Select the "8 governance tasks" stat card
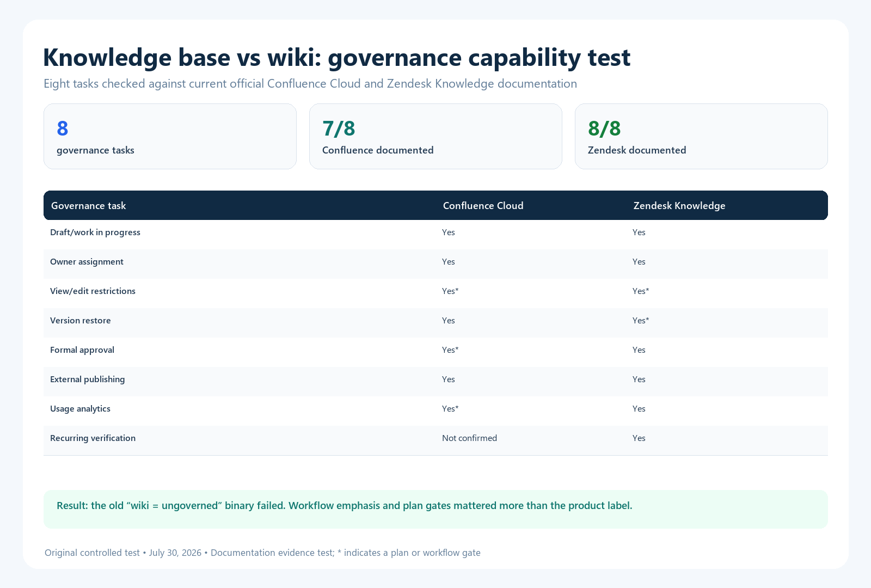 [170, 136]
